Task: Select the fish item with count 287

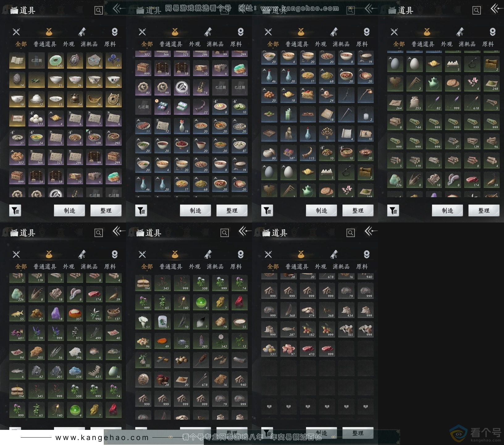Action: [288, 329]
